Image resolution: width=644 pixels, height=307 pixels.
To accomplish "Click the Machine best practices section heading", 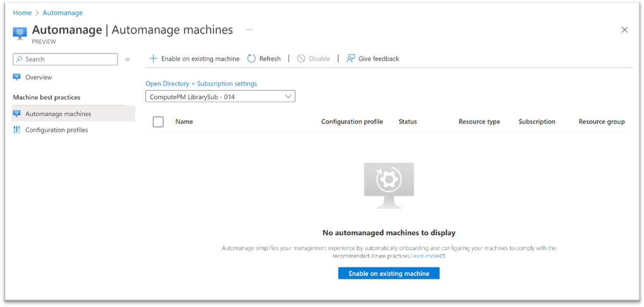I will 47,97.
